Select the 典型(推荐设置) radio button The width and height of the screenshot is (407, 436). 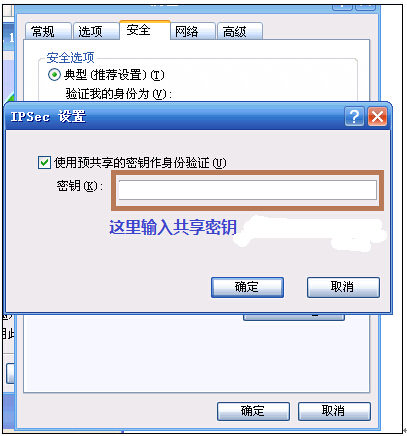54,75
